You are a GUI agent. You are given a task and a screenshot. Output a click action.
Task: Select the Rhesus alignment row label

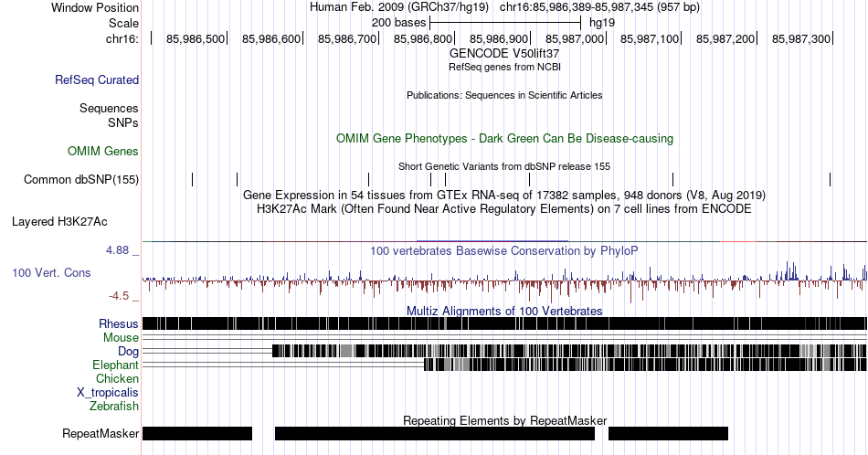119,323
